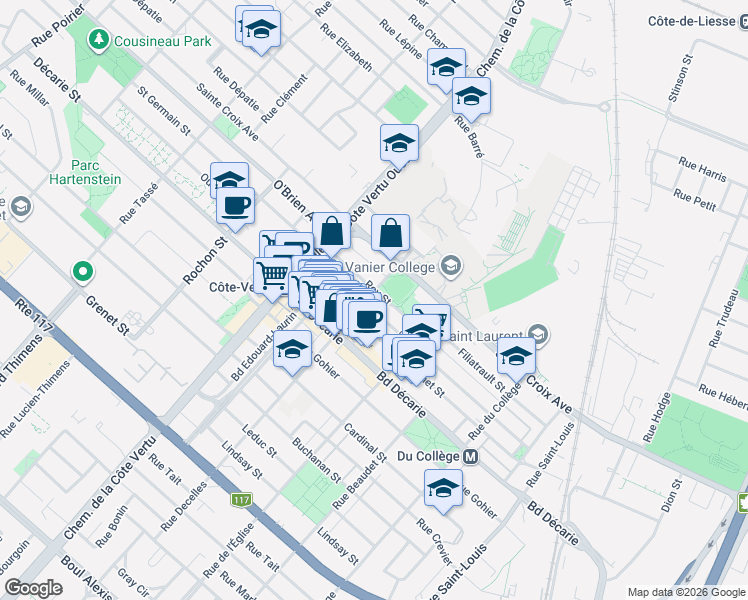Screen dimensions: 748x600
Task: Open the school marker beside Rue Dépatie
Action: tap(261, 31)
